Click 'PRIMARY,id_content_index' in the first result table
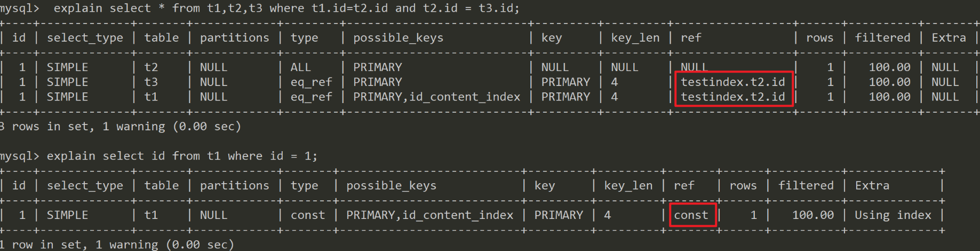Image resolution: width=980 pixels, height=251 pixels. [436, 97]
